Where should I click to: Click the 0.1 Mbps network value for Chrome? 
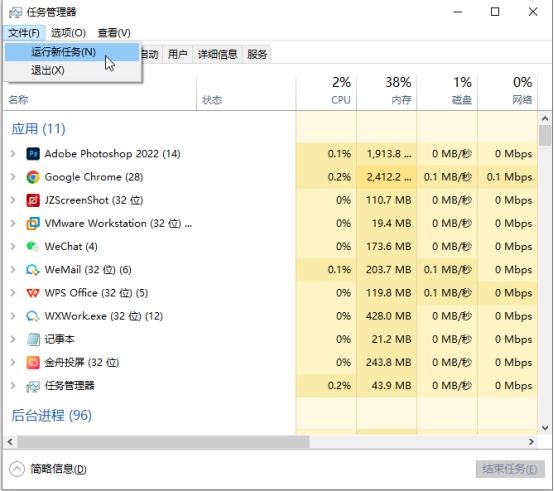point(509,177)
